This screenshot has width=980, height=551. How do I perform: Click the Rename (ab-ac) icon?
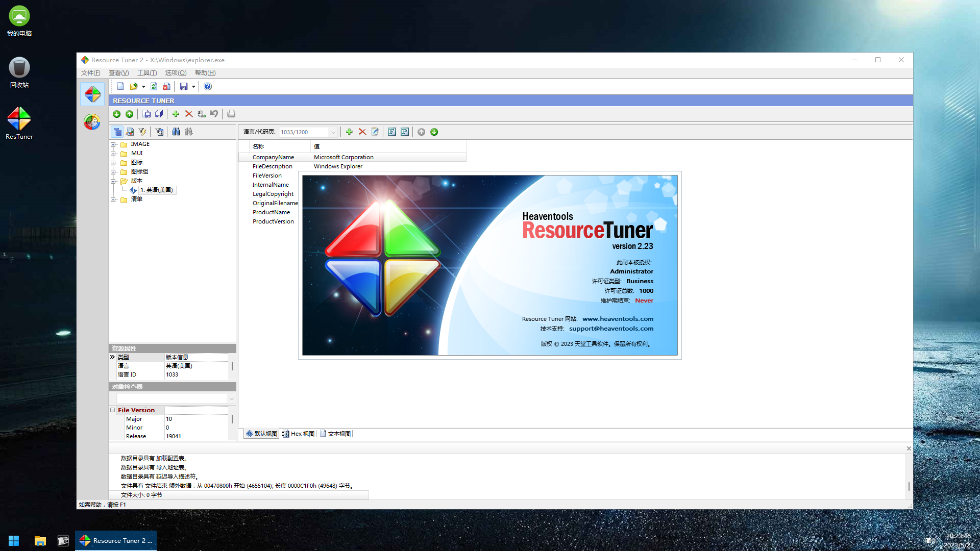coord(202,114)
